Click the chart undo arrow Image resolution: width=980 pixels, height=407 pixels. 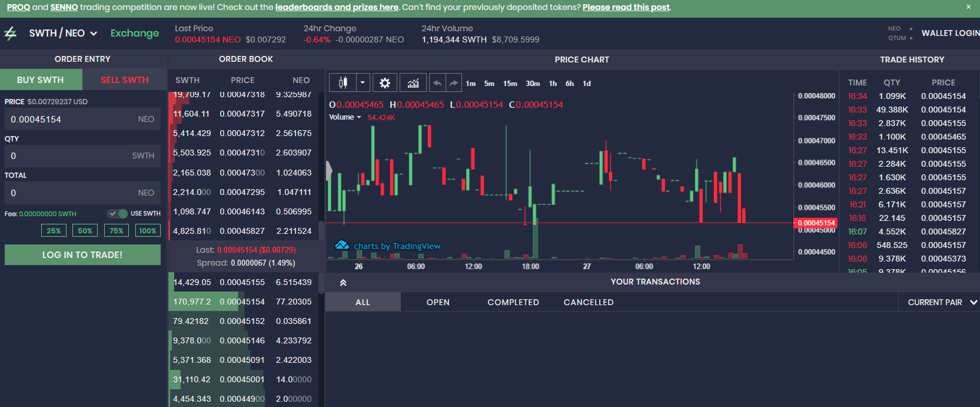pyautogui.click(x=437, y=83)
